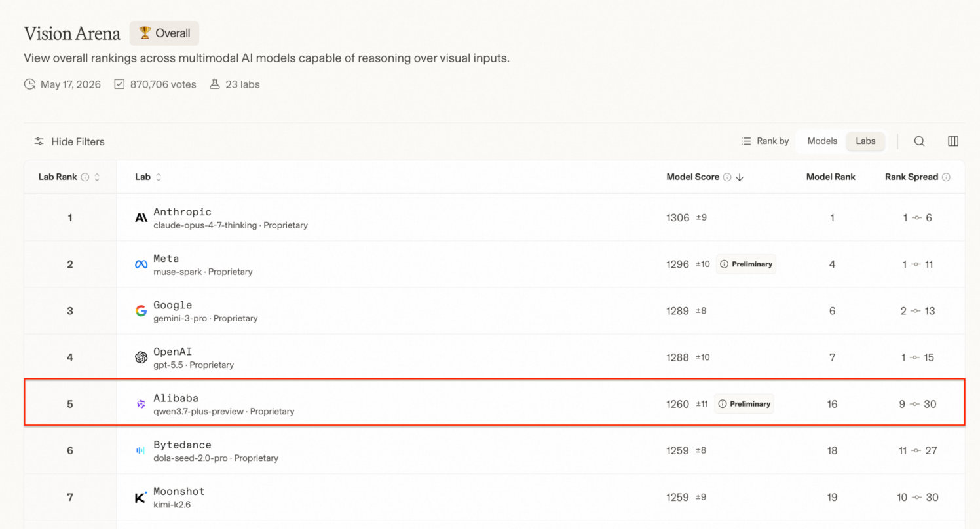Image resolution: width=980 pixels, height=529 pixels.
Task: Open the Moonshot kimi-k2.6 entry
Action: pos(495,498)
